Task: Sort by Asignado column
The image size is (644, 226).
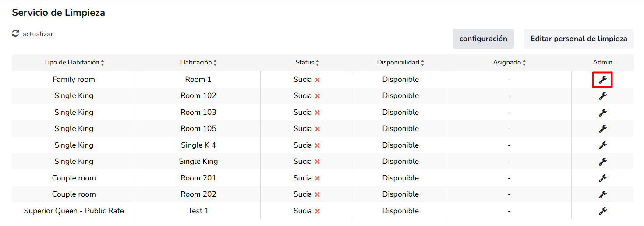Action: 509,62
